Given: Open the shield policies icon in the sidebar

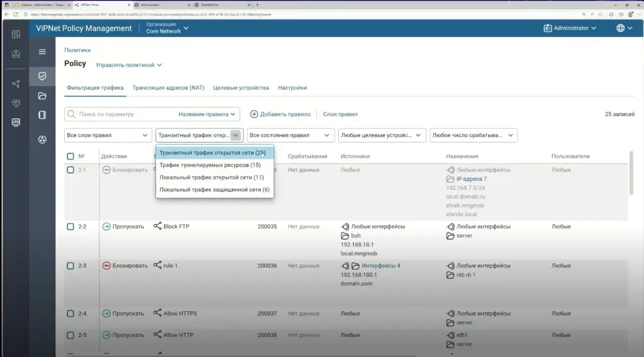Looking at the screenshot, I should click(x=42, y=76).
